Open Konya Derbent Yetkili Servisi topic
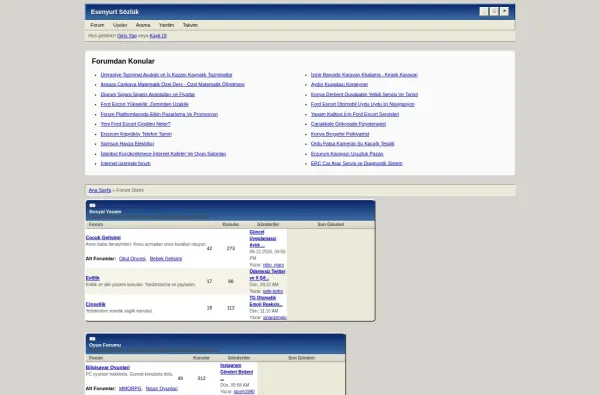The image size is (600, 395). point(364,94)
